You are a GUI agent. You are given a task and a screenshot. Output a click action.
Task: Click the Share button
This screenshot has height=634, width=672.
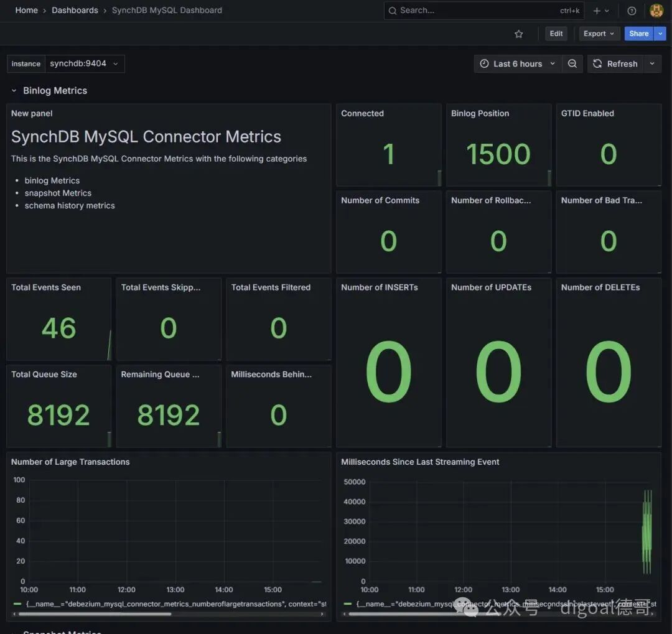tap(638, 34)
